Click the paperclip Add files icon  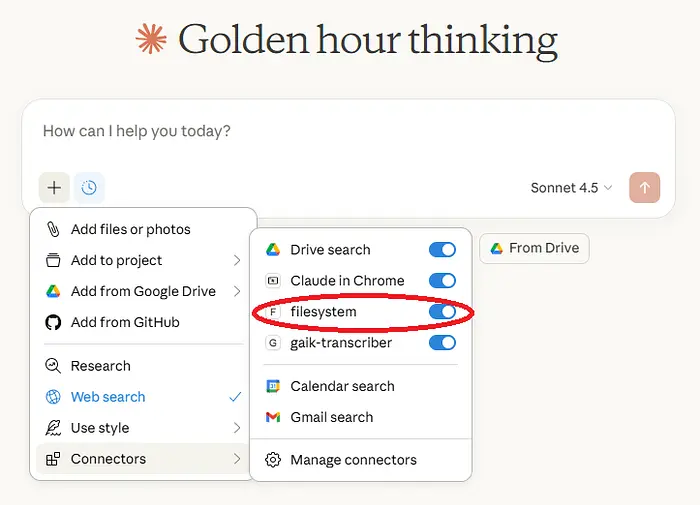pos(53,229)
